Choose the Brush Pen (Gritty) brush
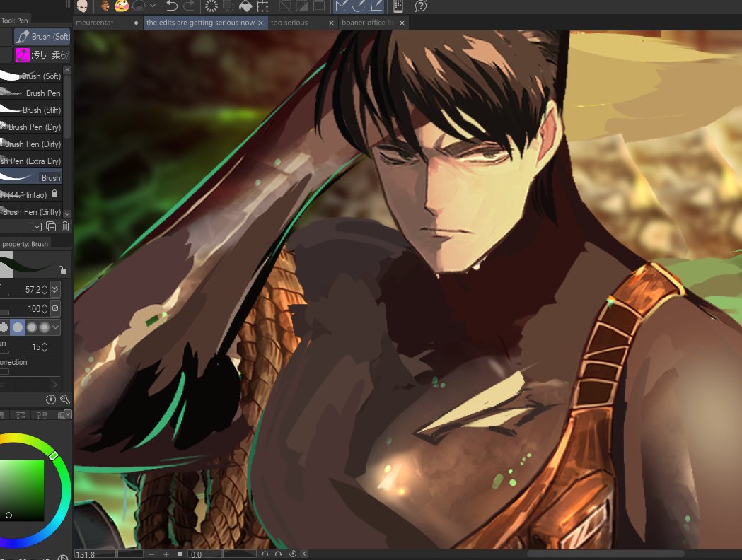 (x=30, y=211)
